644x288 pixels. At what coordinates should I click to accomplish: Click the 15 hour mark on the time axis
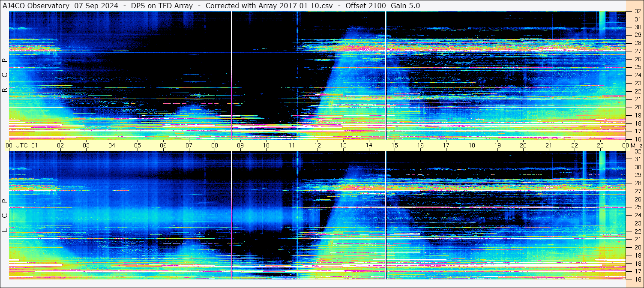395,145
